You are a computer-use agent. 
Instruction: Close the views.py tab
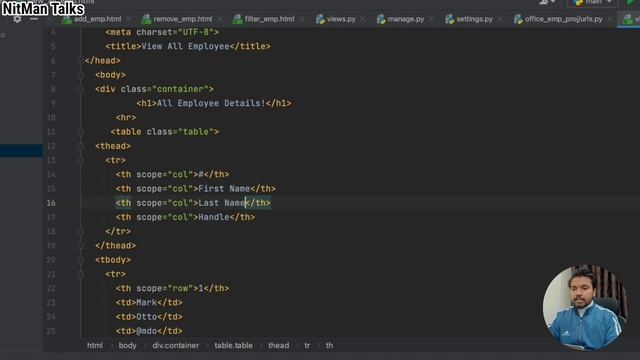pyautogui.click(x=363, y=19)
